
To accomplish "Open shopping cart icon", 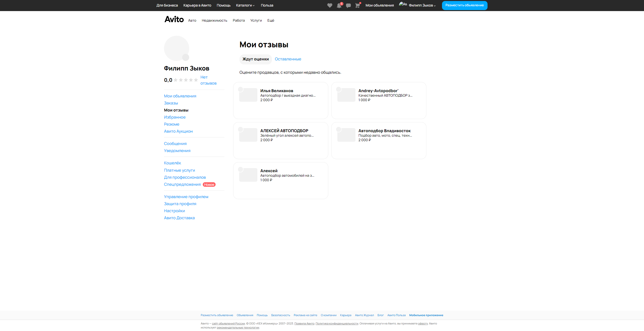I will click(x=357, y=6).
